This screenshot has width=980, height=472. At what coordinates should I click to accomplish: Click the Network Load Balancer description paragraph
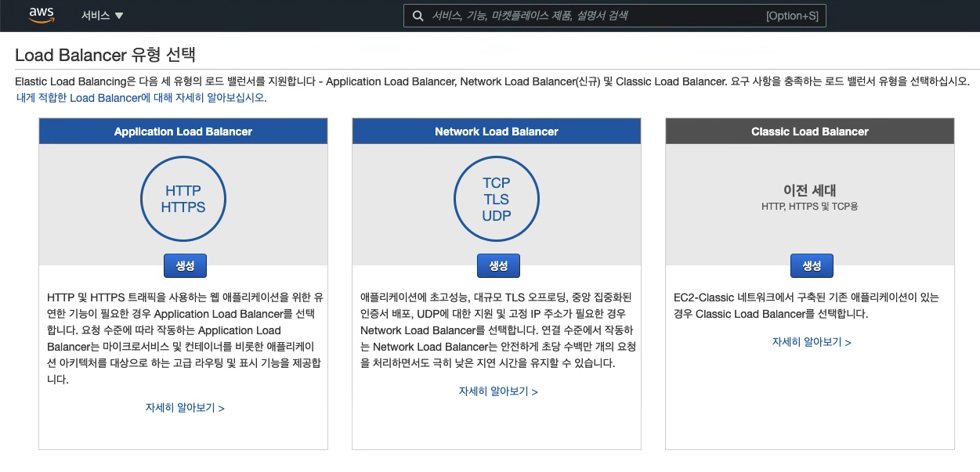coord(497,330)
